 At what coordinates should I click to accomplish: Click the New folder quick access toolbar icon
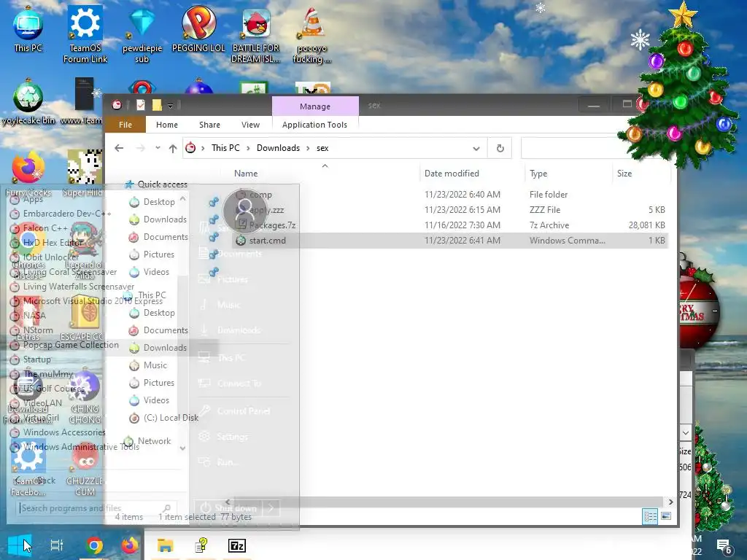157,105
